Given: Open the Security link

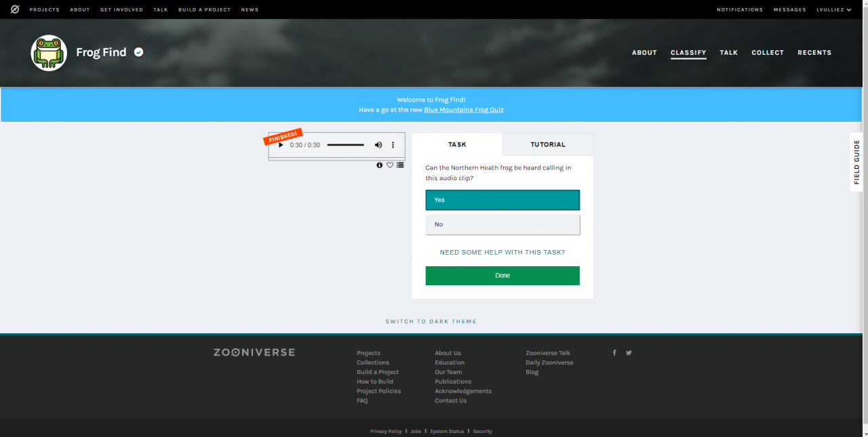Looking at the screenshot, I should tap(483, 432).
